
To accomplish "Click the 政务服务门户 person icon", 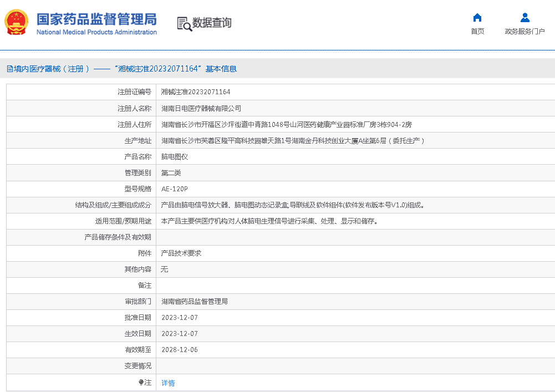I will point(525,17).
